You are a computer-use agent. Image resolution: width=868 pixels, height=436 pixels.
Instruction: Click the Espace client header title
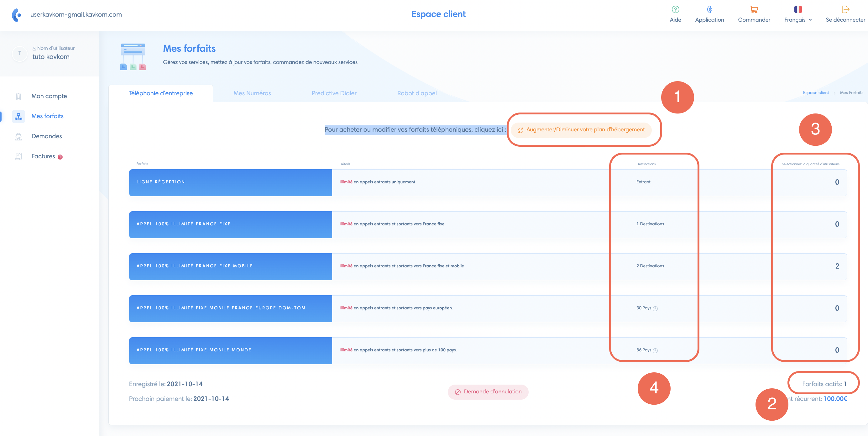(438, 14)
